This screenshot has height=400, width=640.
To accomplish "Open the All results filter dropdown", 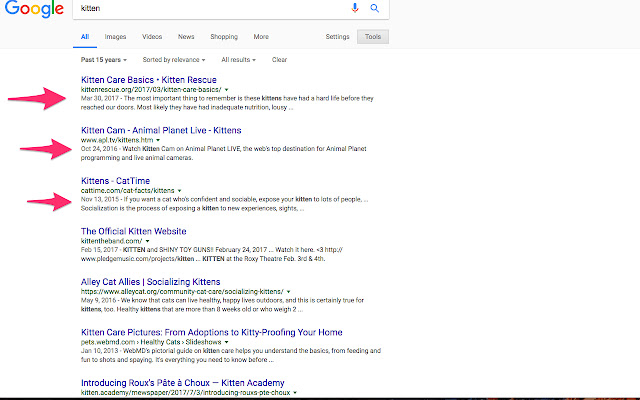I will click(x=238, y=60).
